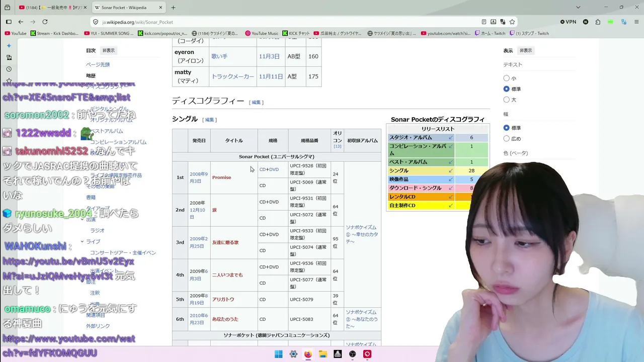Image resolution: width=644 pixels, height=362 pixels.
Task: Click the browser back arrow
Action: pyautogui.click(x=21, y=22)
